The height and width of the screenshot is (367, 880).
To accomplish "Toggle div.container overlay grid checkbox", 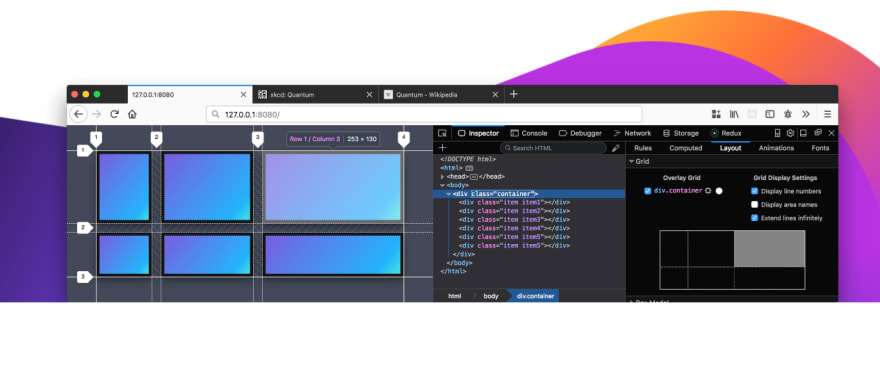I will click(x=648, y=191).
